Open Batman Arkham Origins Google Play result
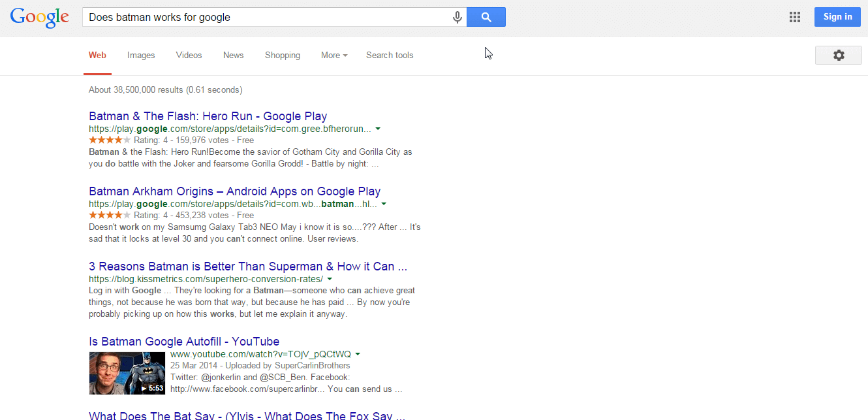Image resolution: width=868 pixels, height=420 pixels. (x=234, y=191)
